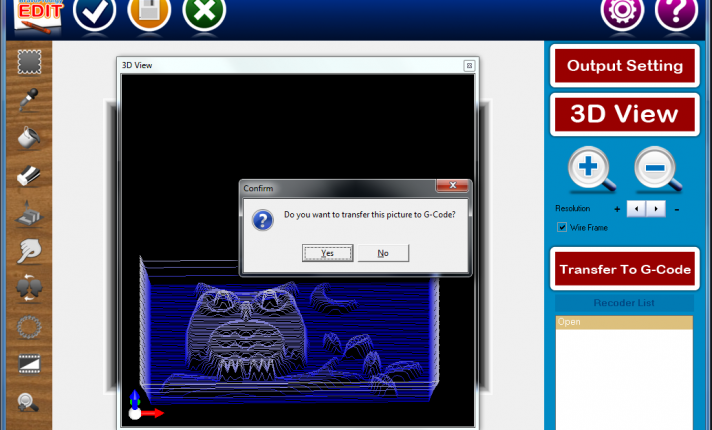This screenshot has height=430, width=712.
Task: Click the green X cancel icon
Action: [204, 12]
